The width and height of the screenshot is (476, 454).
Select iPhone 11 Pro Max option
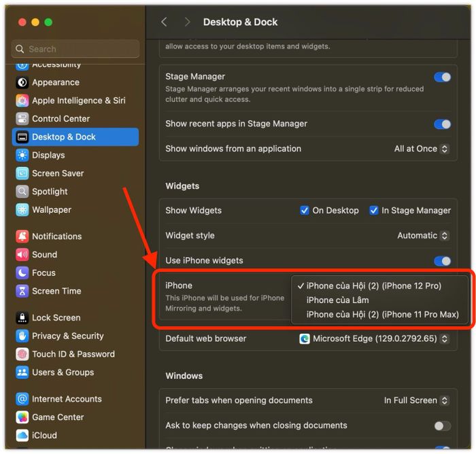point(382,314)
